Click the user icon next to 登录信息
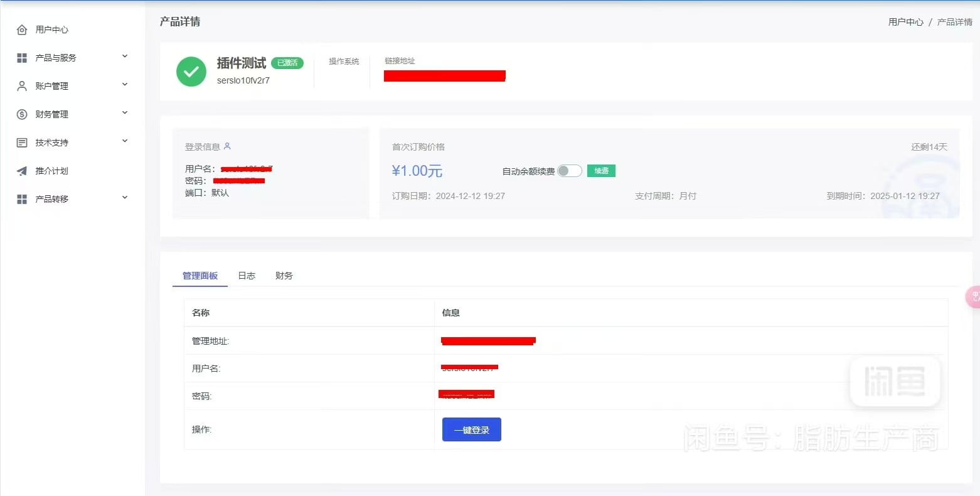Image resolution: width=980 pixels, height=496 pixels. (x=227, y=146)
